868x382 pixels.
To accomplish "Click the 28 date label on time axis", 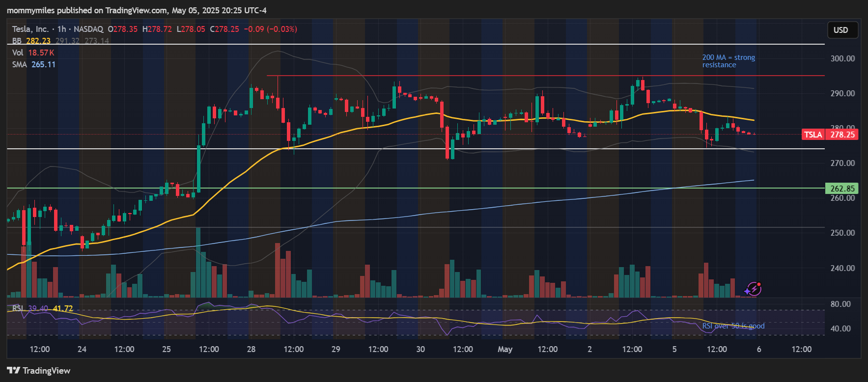I will [x=251, y=349].
